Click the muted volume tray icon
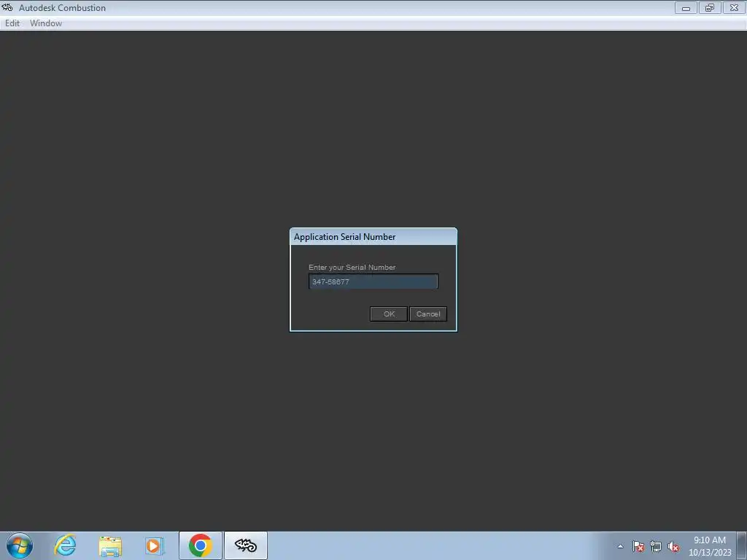This screenshot has width=747, height=560. point(673,546)
